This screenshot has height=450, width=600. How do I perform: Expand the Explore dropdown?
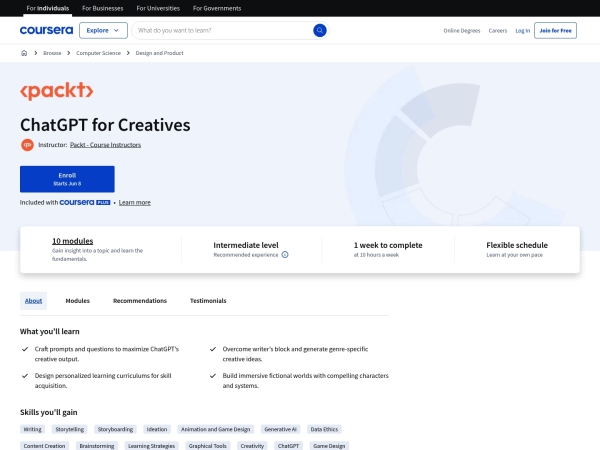pos(103,31)
